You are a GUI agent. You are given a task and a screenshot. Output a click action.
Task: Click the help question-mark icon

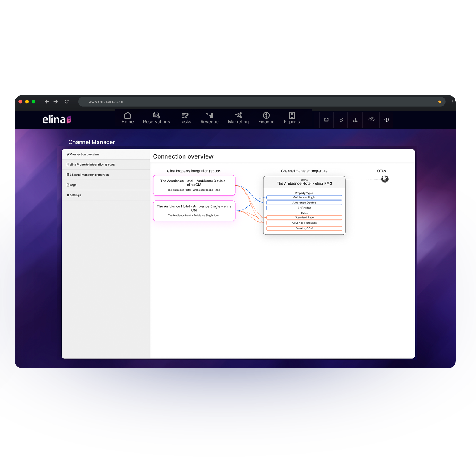(386, 120)
